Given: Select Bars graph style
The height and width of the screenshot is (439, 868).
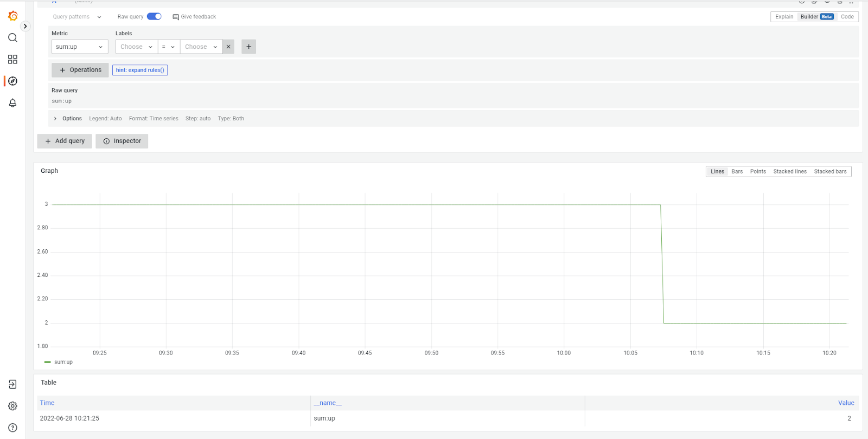Looking at the screenshot, I should [x=737, y=171].
